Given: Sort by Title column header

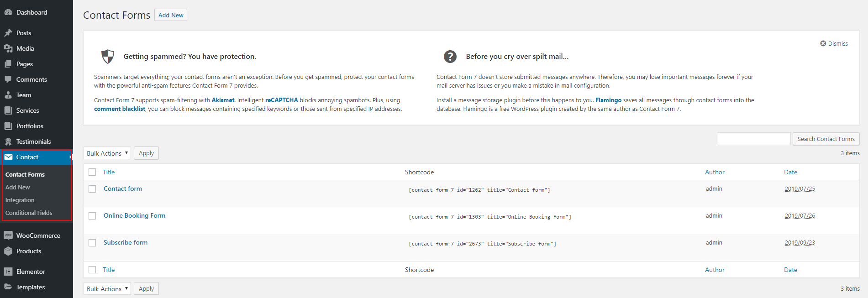Looking at the screenshot, I should coord(109,172).
